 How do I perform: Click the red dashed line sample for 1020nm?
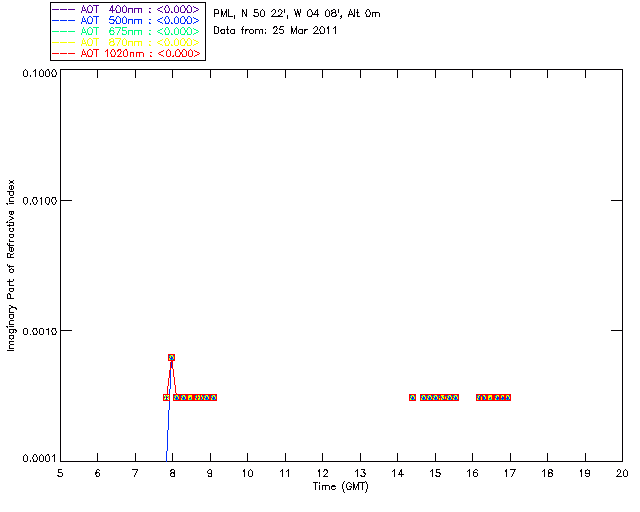click(x=64, y=53)
